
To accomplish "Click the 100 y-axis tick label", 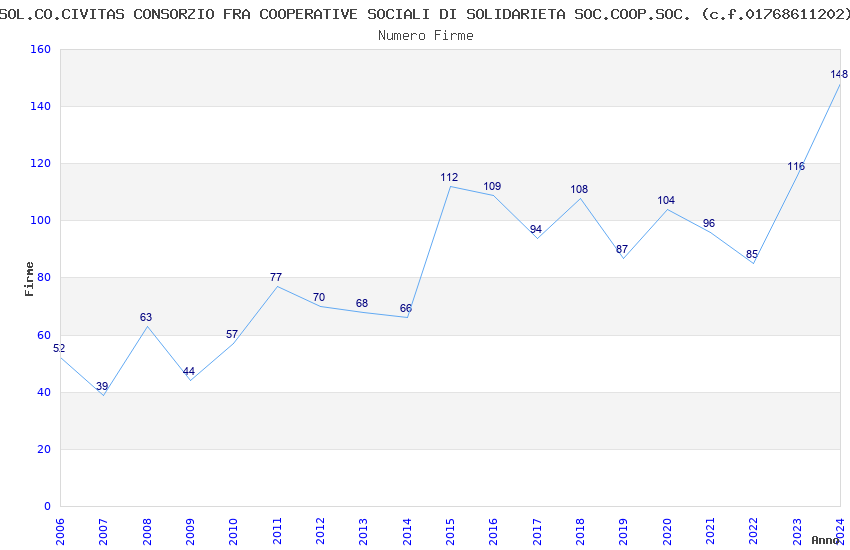I will [40, 221].
